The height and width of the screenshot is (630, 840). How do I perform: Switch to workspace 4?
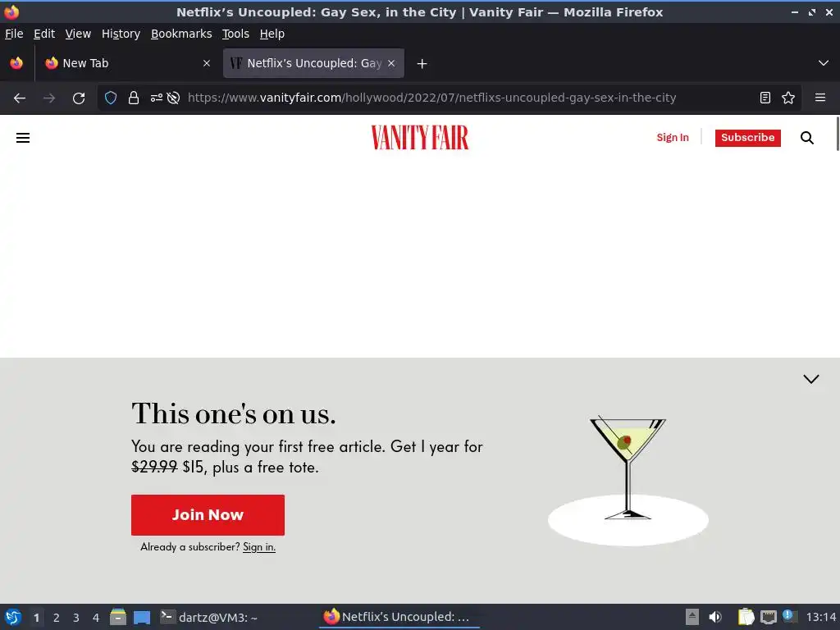96,618
